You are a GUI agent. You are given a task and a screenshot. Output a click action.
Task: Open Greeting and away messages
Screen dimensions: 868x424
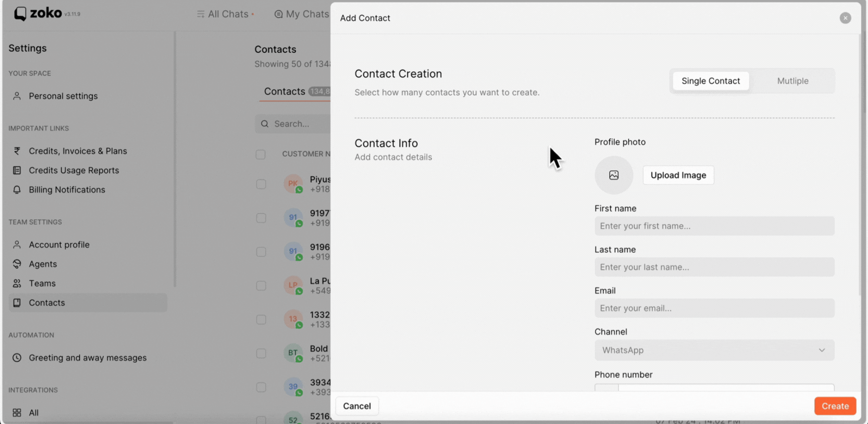coord(88,358)
